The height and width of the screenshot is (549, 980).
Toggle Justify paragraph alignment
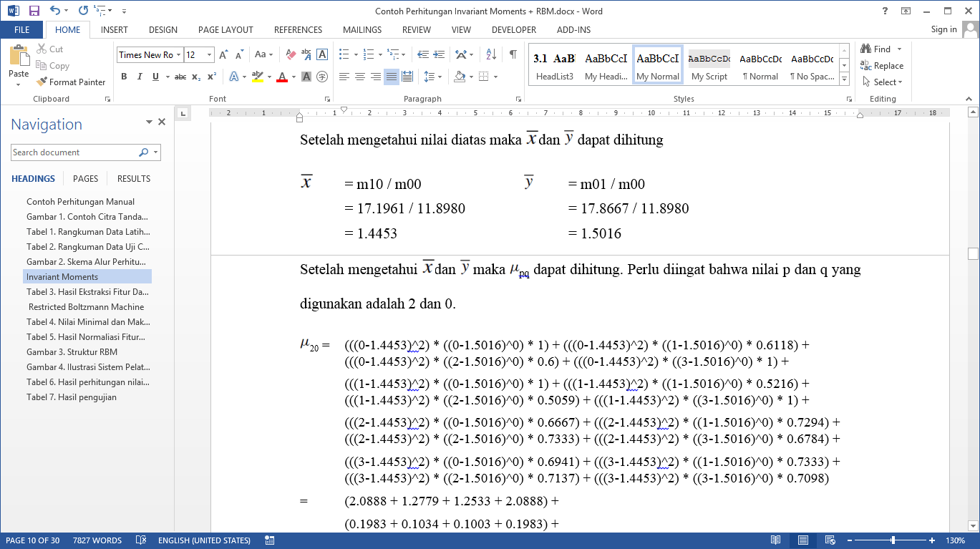[391, 77]
